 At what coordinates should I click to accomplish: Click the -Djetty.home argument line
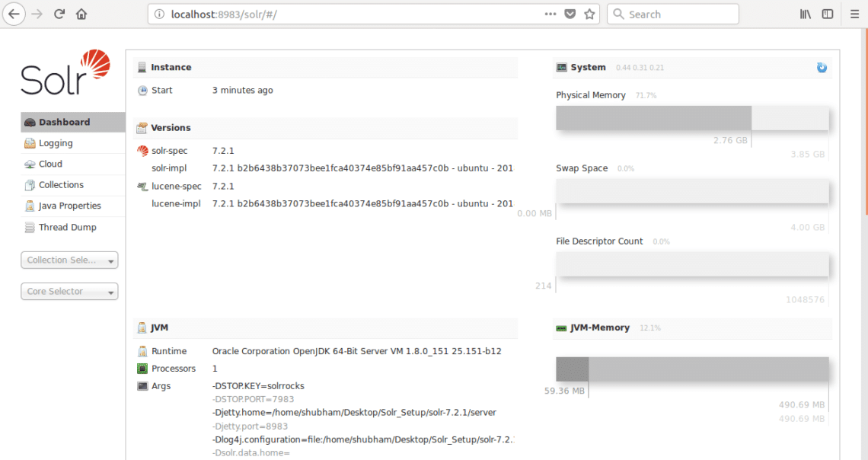point(354,412)
